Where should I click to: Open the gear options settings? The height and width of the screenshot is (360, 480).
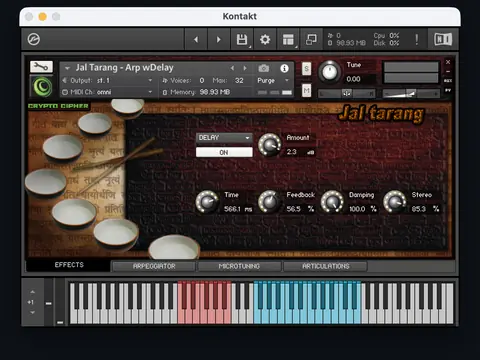(265, 40)
